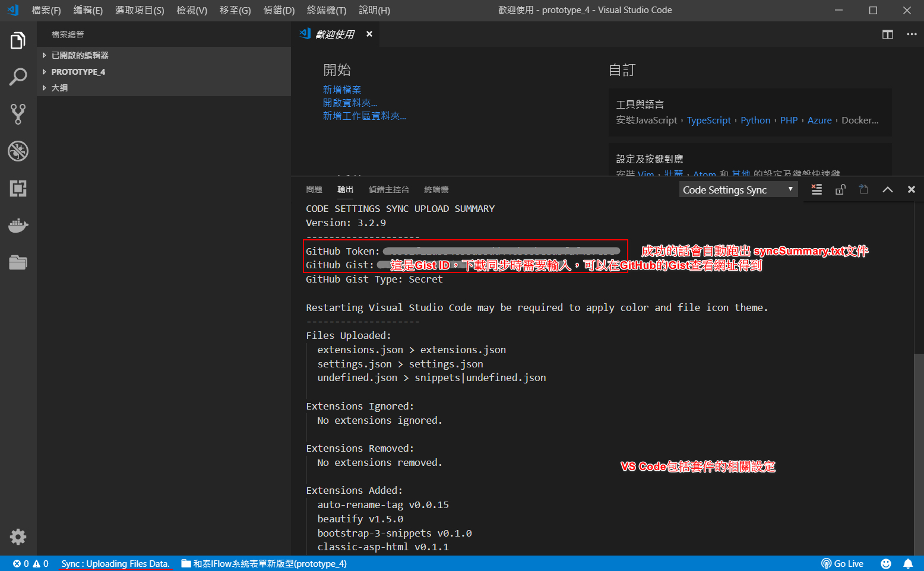Open the output log in an editor
The height and width of the screenshot is (571, 924).
click(x=864, y=189)
